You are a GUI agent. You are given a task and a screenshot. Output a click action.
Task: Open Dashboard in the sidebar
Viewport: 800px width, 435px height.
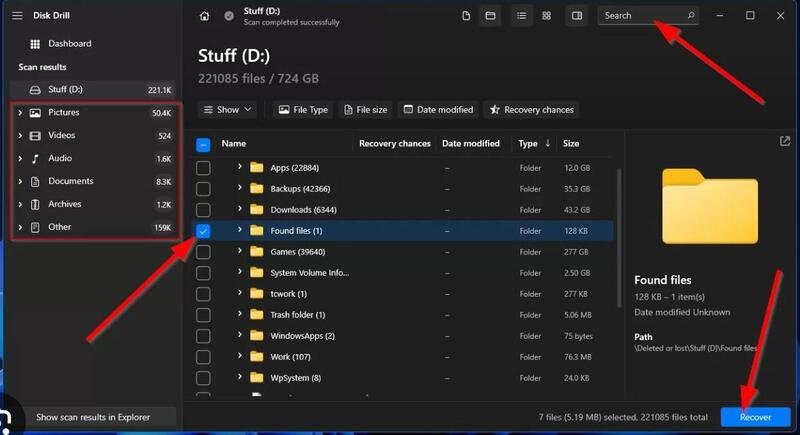coord(69,44)
